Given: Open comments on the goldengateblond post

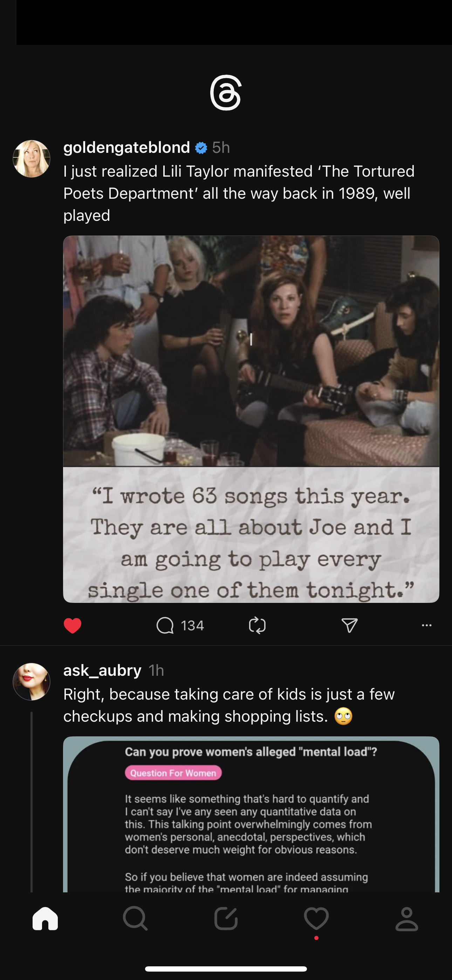Looking at the screenshot, I should click(165, 625).
